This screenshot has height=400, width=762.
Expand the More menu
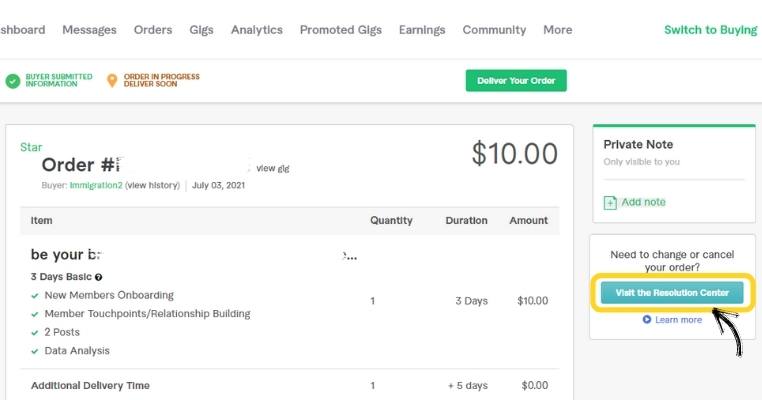557,30
